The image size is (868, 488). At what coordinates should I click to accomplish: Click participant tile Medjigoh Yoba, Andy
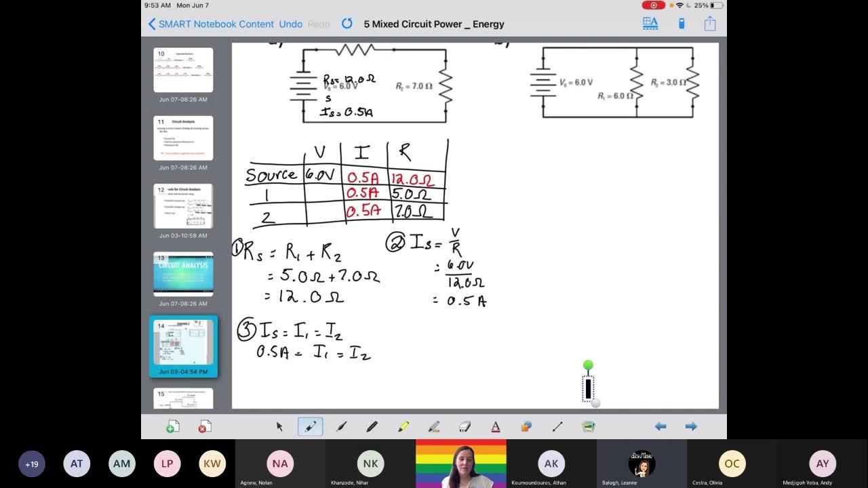823,464
